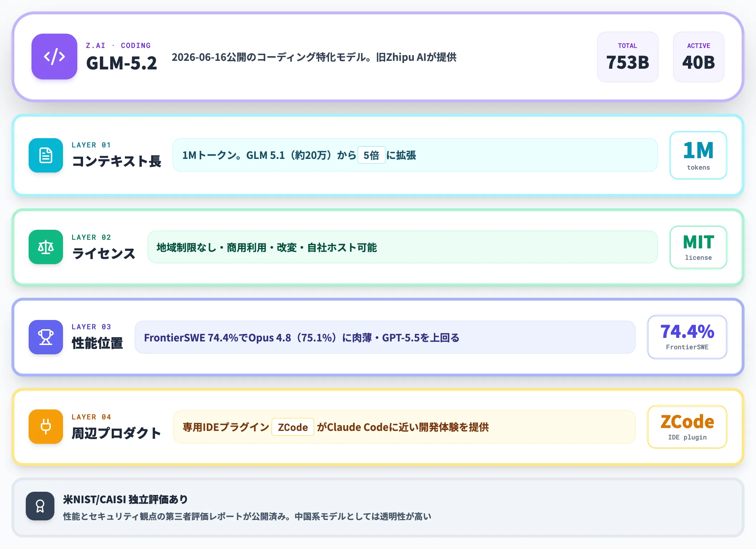Click the 1M tokens badge

coord(698,155)
